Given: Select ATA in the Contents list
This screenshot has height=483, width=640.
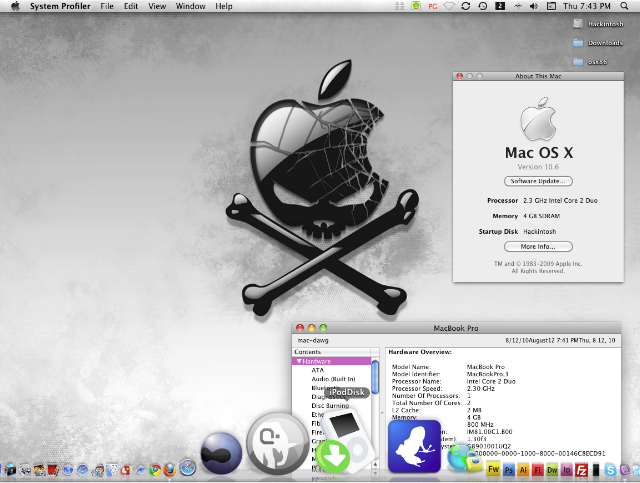Looking at the screenshot, I should click(x=318, y=370).
